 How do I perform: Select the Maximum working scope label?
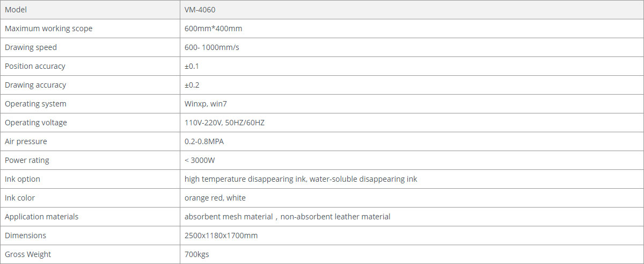[48, 28]
